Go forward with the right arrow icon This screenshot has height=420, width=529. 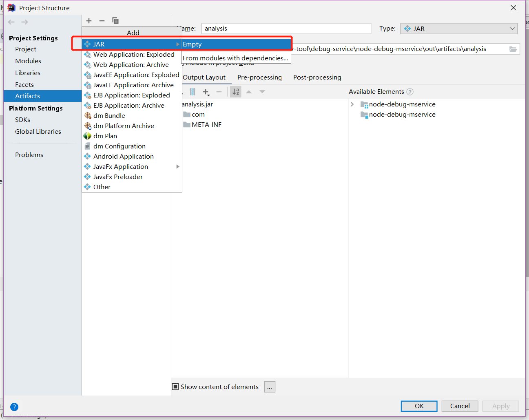point(25,22)
